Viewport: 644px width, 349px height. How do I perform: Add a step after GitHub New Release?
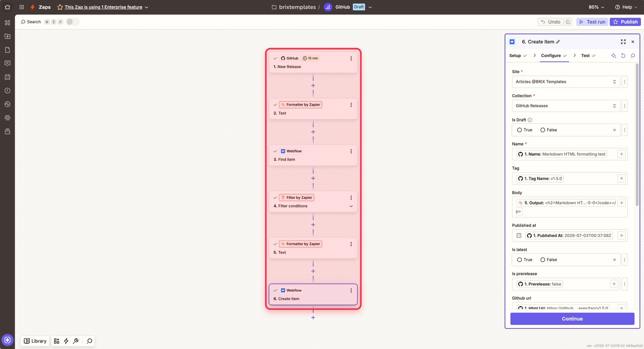(x=313, y=86)
